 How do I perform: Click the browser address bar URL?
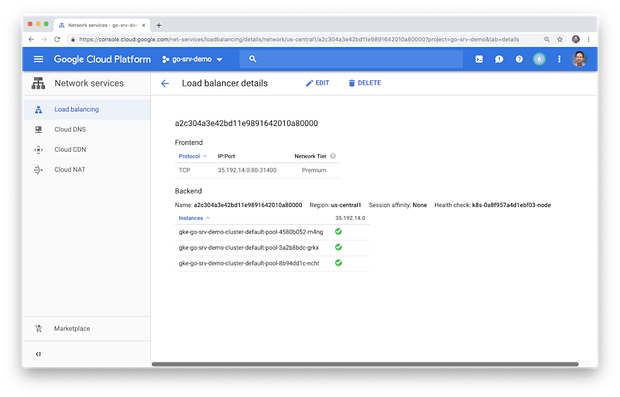click(x=299, y=40)
